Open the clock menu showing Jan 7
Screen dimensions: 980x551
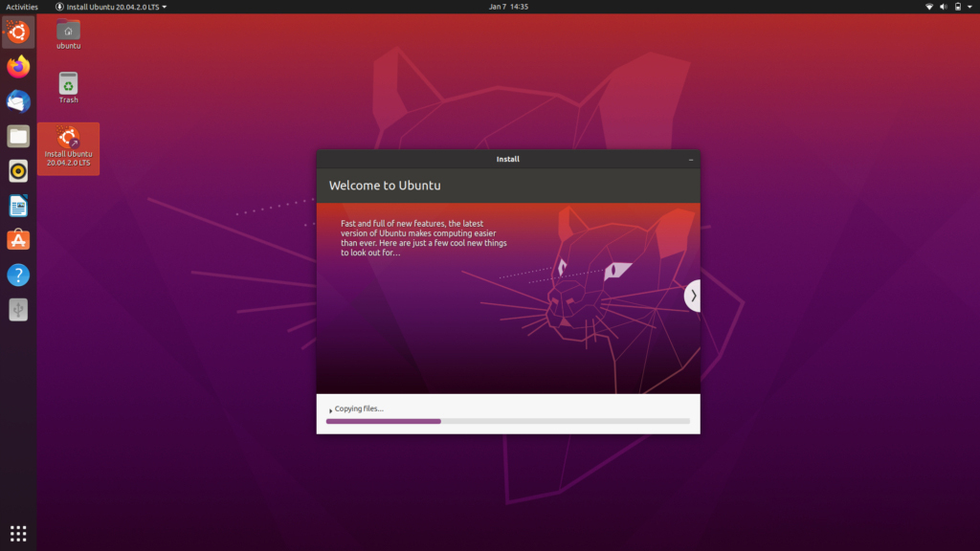[x=508, y=7]
